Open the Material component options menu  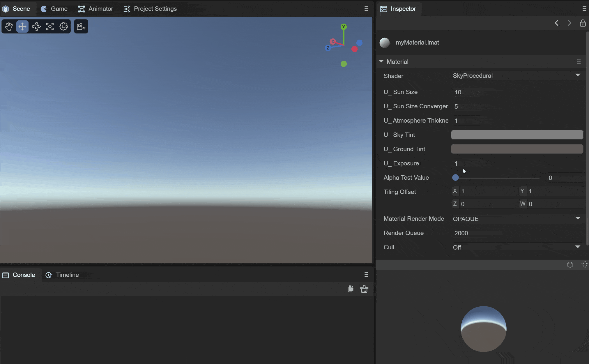pos(579,61)
